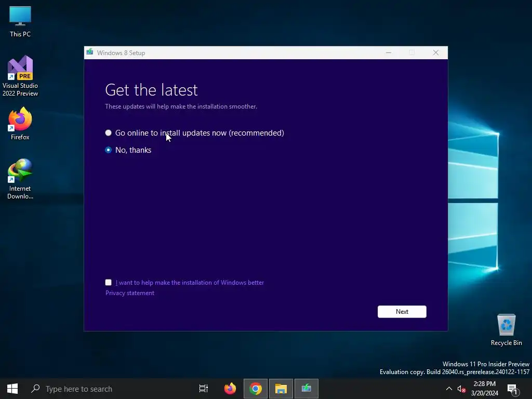Viewport: 532px width, 399px height.
Task: Click the taskbar search box
Action: (109, 389)
